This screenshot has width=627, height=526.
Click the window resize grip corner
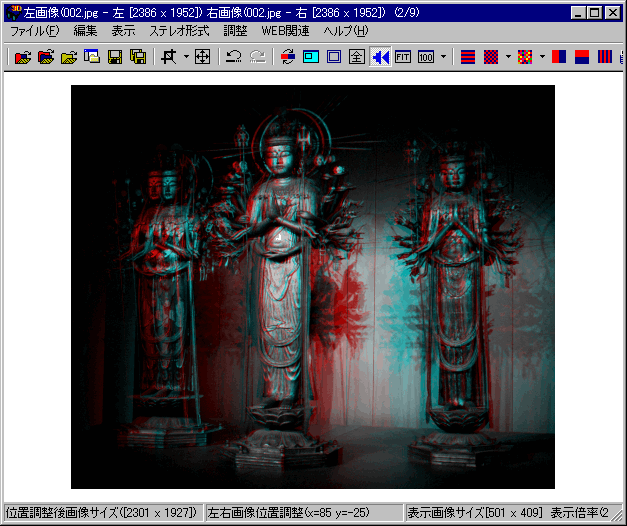coord(618,515)
